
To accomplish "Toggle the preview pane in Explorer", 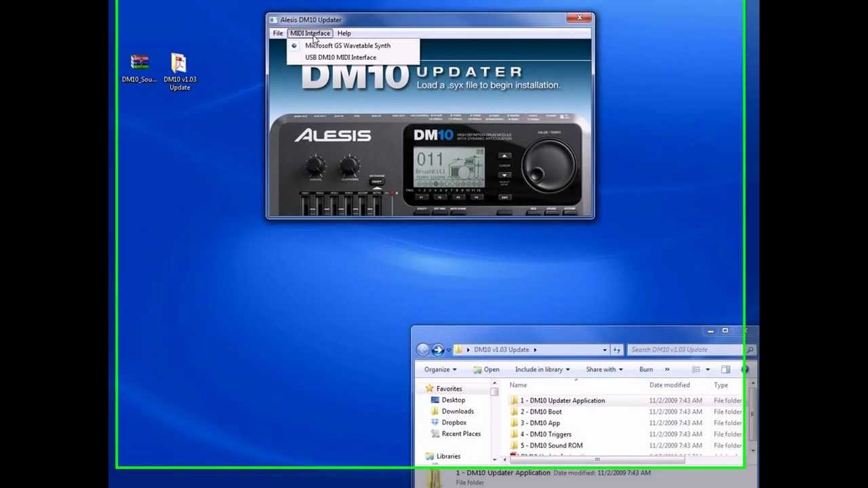I will coord(726,369).
